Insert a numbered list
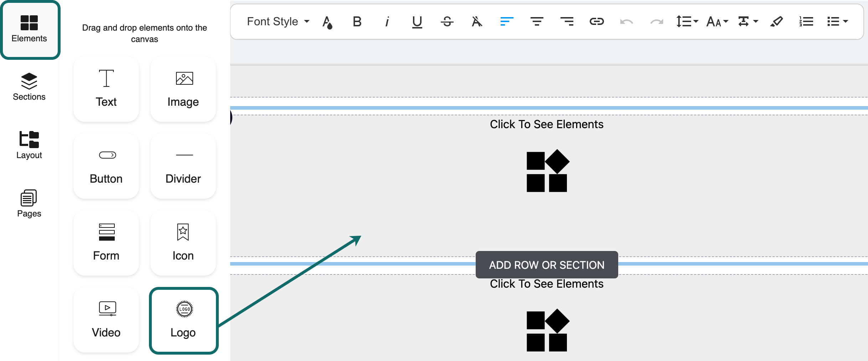Screen dimensions: 868x361 (806, 22)
